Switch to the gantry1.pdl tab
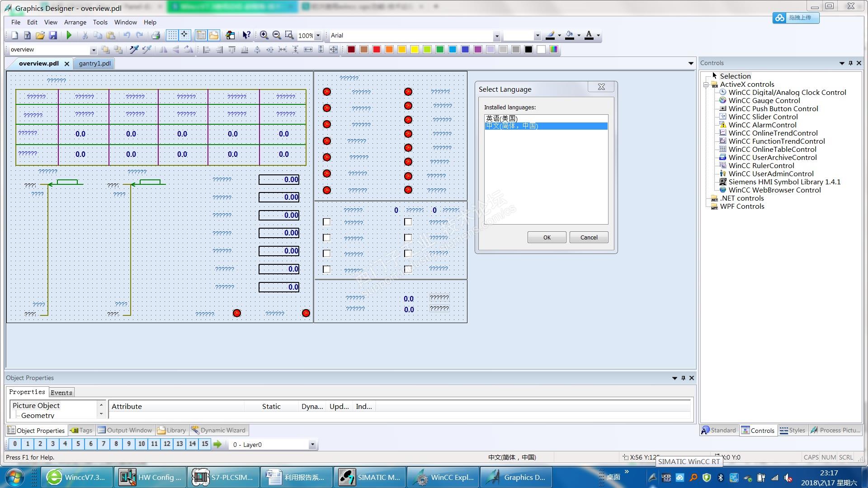868x488 pixels. click(x=94, y=63)
